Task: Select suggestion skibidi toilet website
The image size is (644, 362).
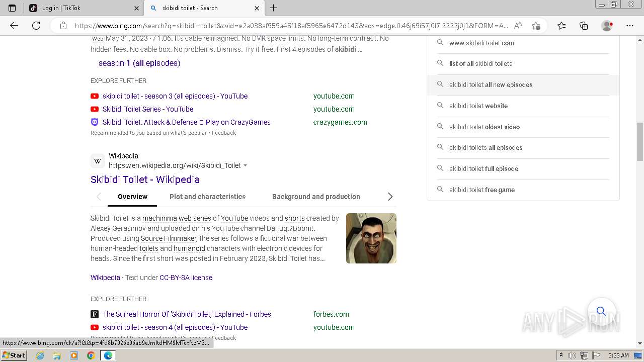Action: (x=523, y=106)
